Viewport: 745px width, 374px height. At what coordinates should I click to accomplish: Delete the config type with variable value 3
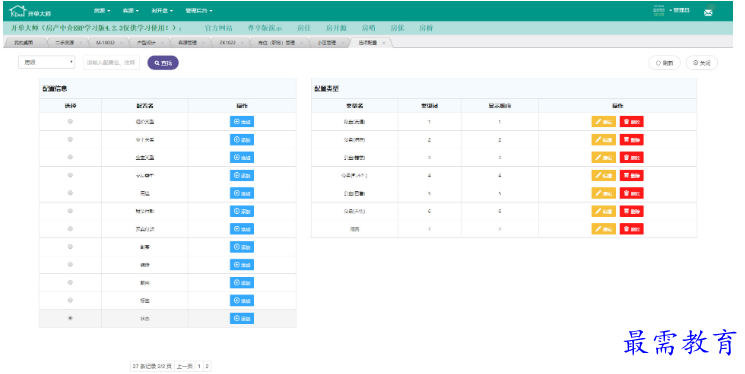(x=631, y=157)
